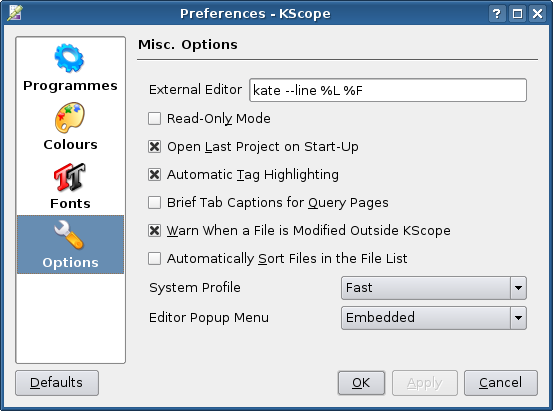
Task: Enable Read-Only Mode checkbox
Action: [x=154, y=119]
